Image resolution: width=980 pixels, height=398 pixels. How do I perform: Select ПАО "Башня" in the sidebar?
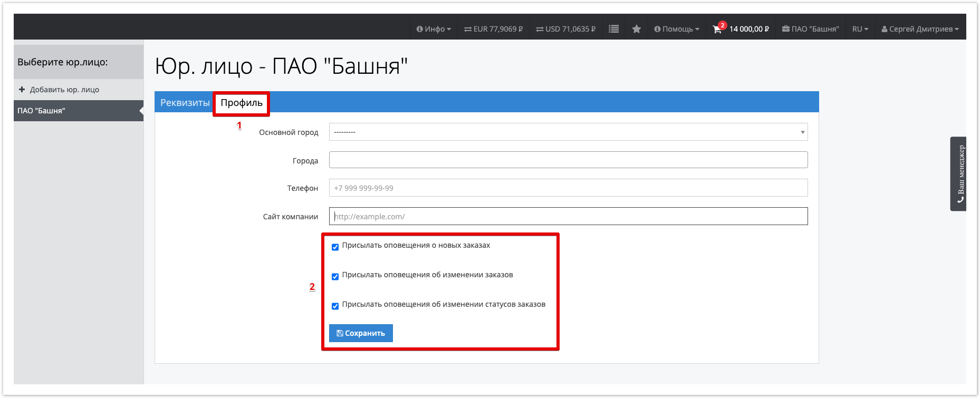coord(78,111)
